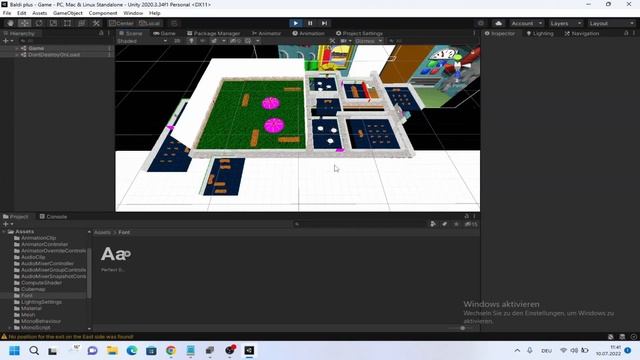Toggle hidden objects visibility count icon
640x360 pixels.
tap(235, 41)
